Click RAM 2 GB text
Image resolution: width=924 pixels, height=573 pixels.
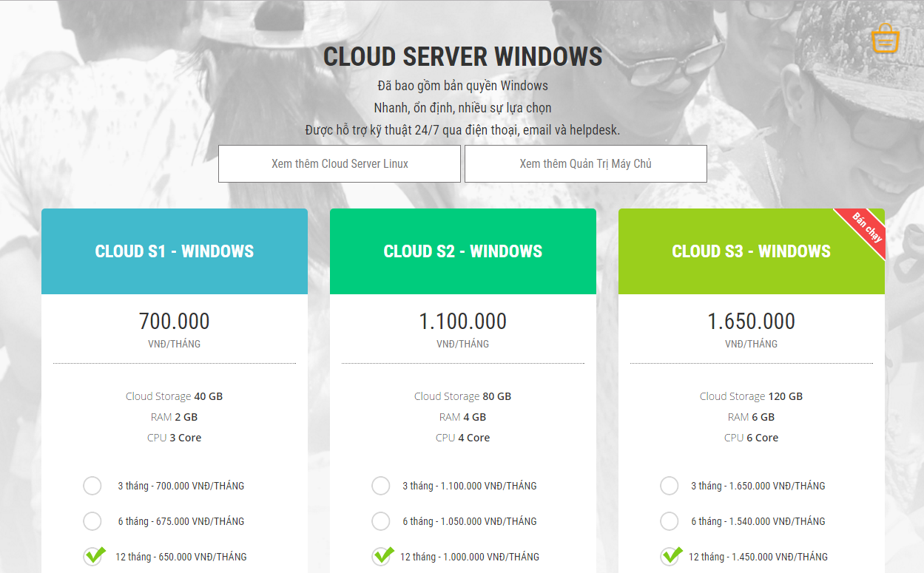[175, 417]
